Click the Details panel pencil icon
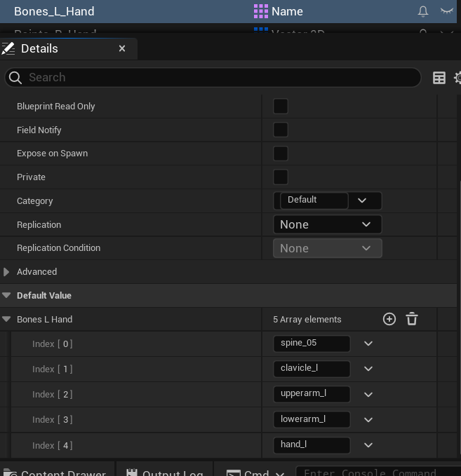 tap(8, 48)
